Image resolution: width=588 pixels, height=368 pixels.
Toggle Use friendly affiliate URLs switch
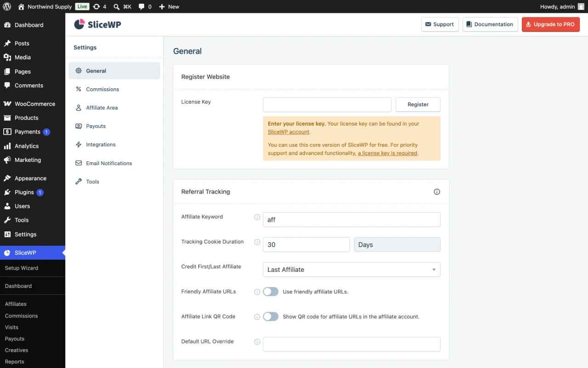(x=271, y=292)
